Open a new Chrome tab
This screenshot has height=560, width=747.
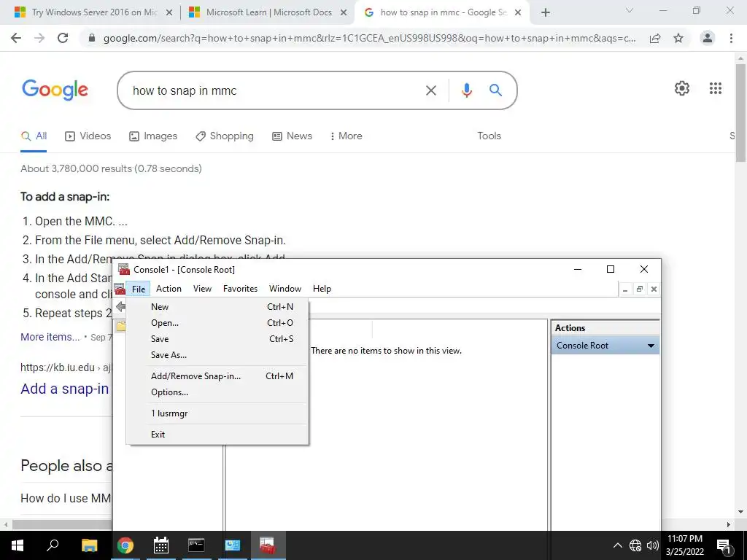546,13
